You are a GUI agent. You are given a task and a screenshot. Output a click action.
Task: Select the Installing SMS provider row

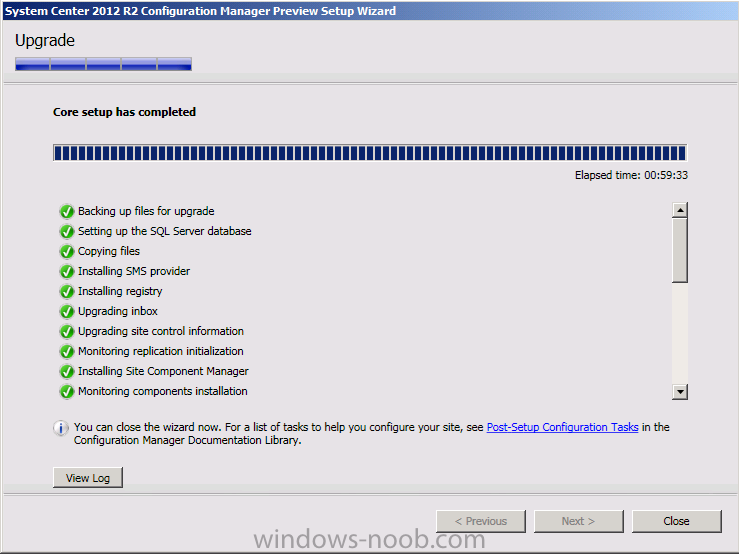(125, 272)
